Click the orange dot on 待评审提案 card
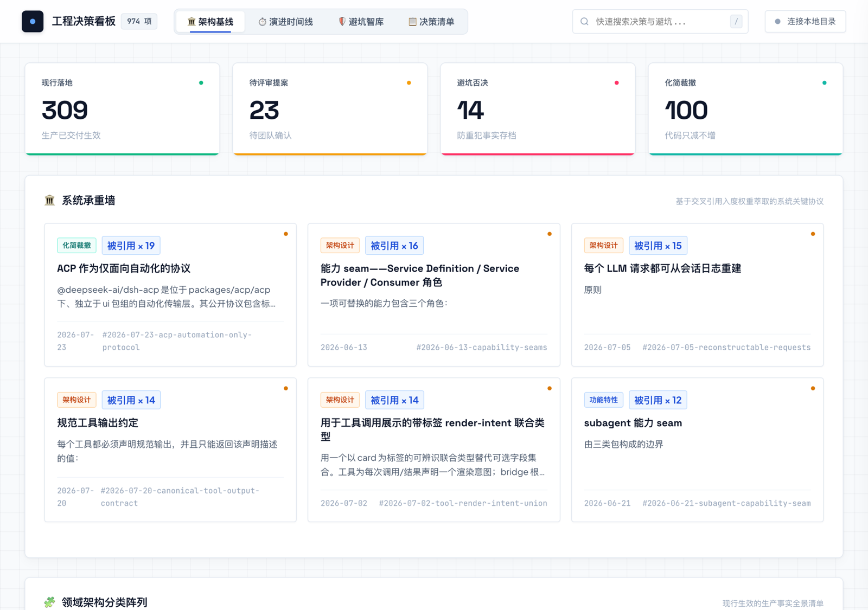 (409, 83)
